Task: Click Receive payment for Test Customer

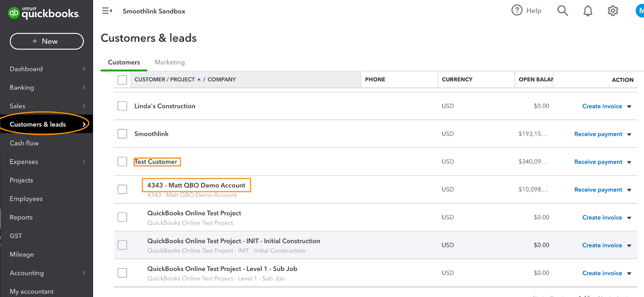Action: (x=598, y=162)
